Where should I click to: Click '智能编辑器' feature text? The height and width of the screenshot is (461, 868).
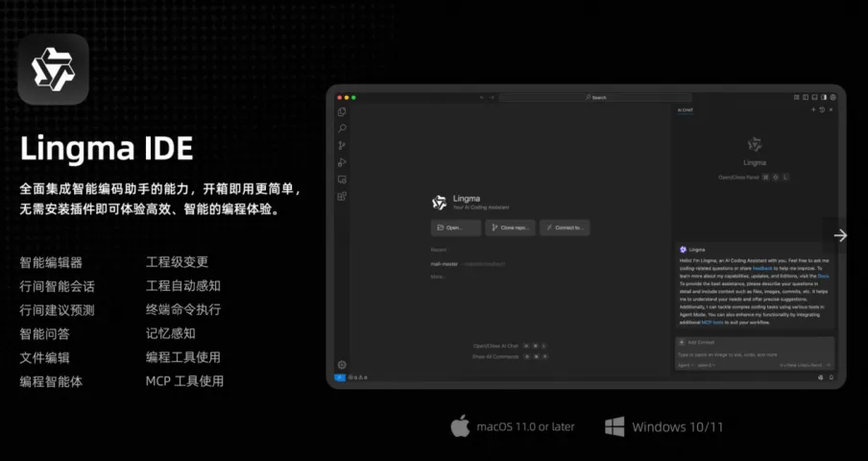pyautogui.click(x=51, y=262)
